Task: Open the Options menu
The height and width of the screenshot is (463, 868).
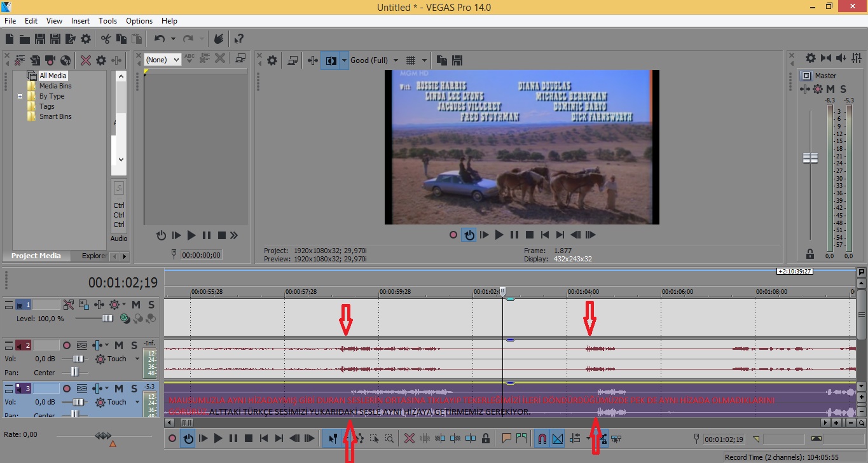Action: [x=139, y=21]
